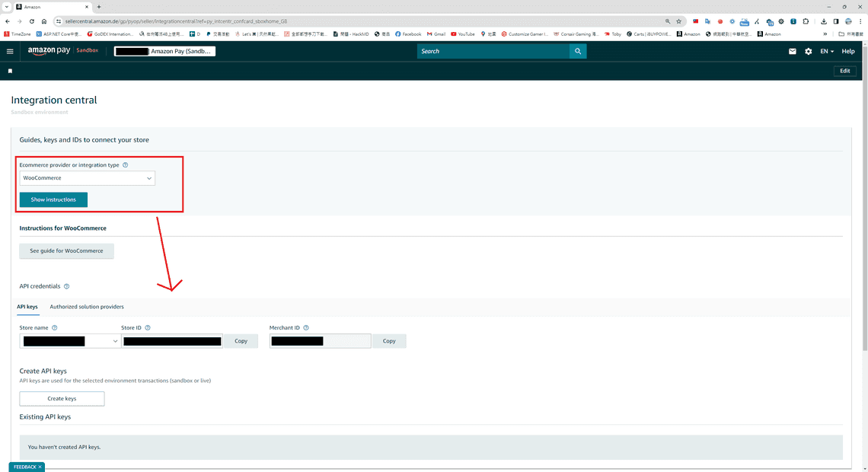
Task: Click info icon next to API credentials
Action: [67, 286]
